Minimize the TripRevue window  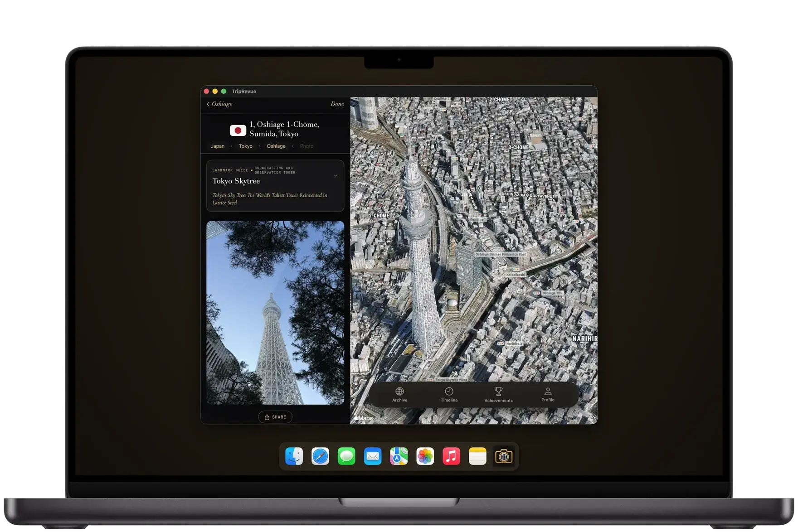[215, 91]
